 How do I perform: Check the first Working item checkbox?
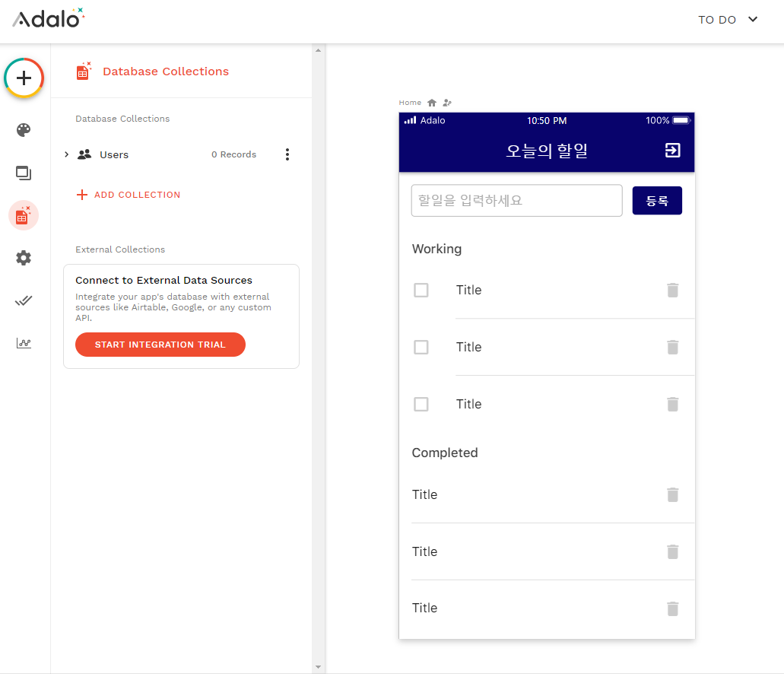click(x=421, y=290)
